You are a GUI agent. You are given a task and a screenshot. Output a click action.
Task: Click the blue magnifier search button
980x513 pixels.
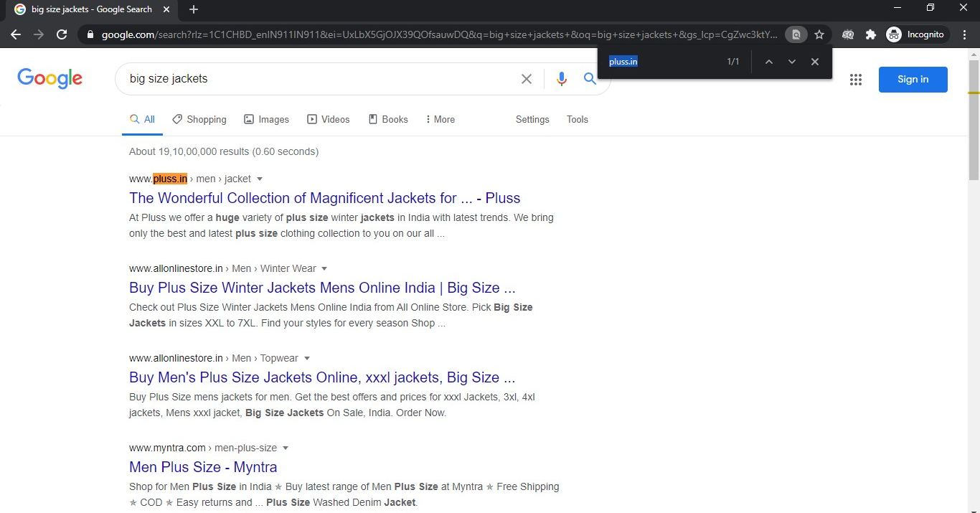pyautogui.click(x=590, y=79)
